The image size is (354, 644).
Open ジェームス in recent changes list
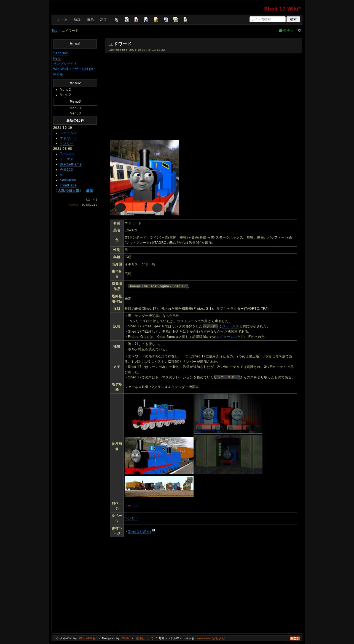pos(68,133)
